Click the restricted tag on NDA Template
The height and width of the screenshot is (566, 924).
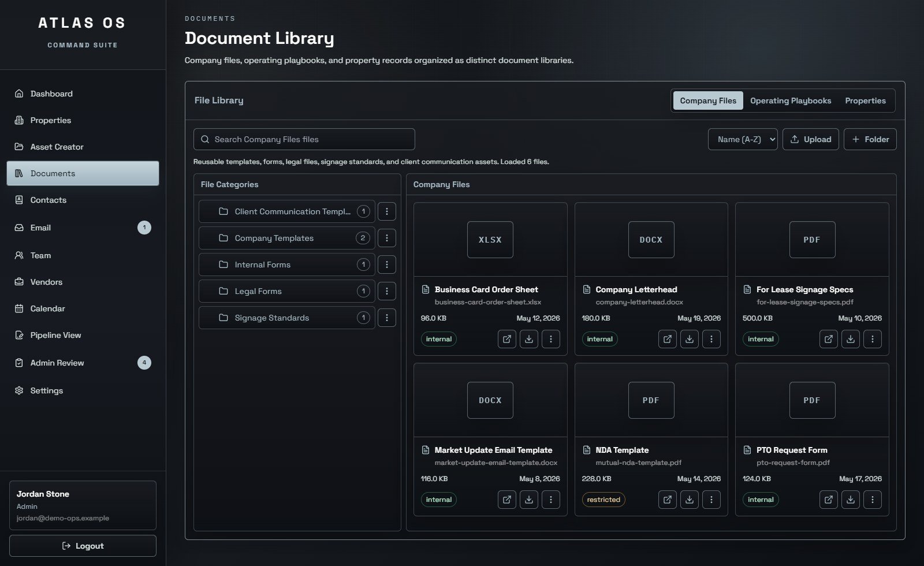click(x=603, y=500)
